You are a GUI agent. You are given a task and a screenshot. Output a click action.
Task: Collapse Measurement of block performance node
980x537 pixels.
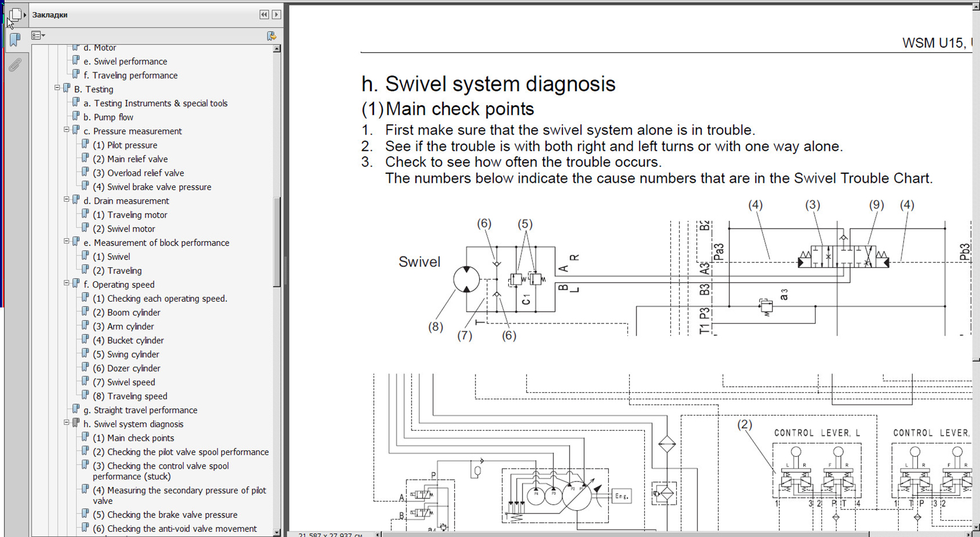tap(67, 242)
